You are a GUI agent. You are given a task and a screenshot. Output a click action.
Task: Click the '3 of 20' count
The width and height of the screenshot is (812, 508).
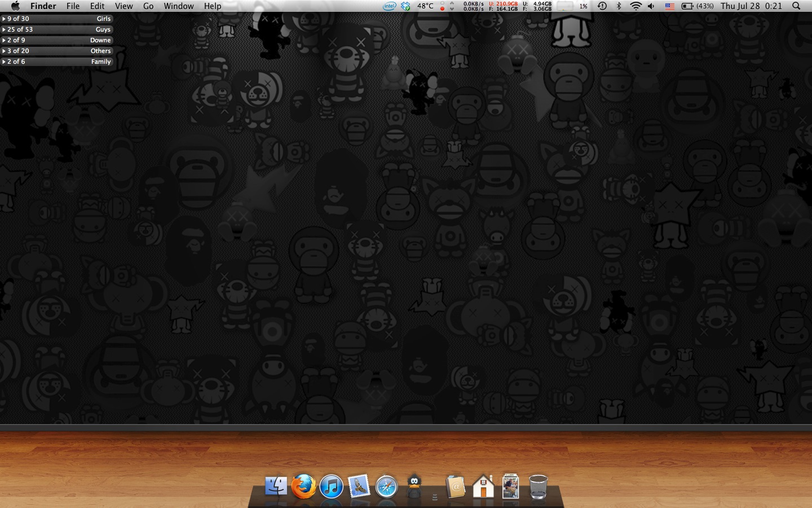pyautogui.click(x=18, y=51)
